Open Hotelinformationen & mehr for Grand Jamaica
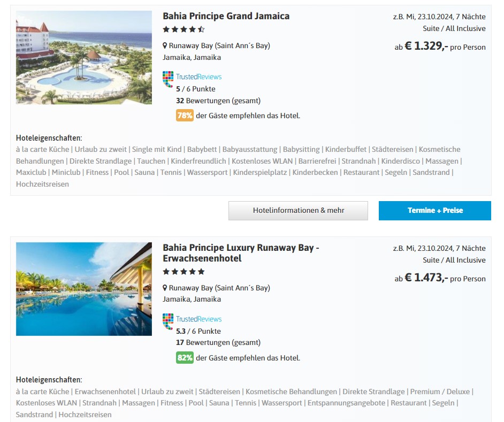Screen dimensions: 504x422 [x=299, y=211]
